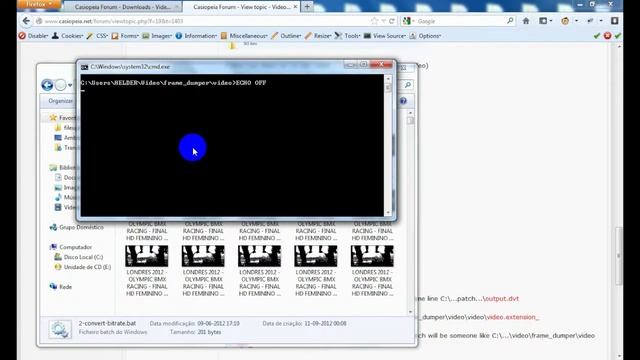Select Computador in navigation pane
The image size is (640, 360).
tap(71, 247)
